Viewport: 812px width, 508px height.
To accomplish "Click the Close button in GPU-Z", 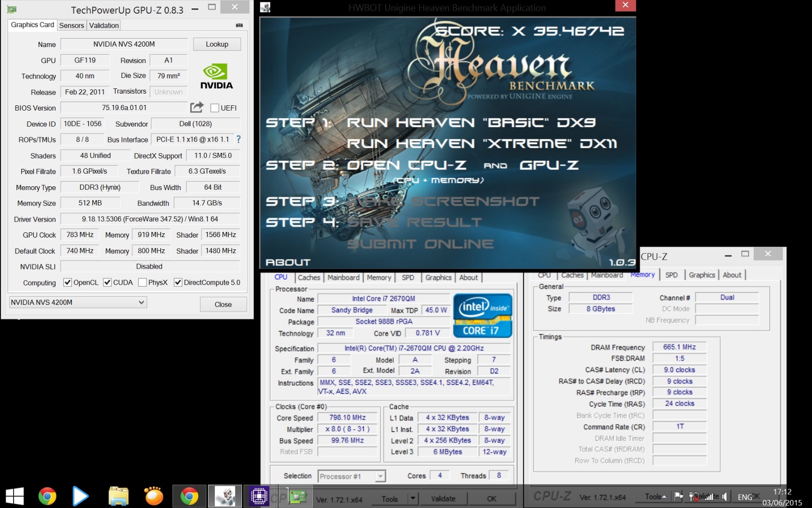I will click(223, 304).
